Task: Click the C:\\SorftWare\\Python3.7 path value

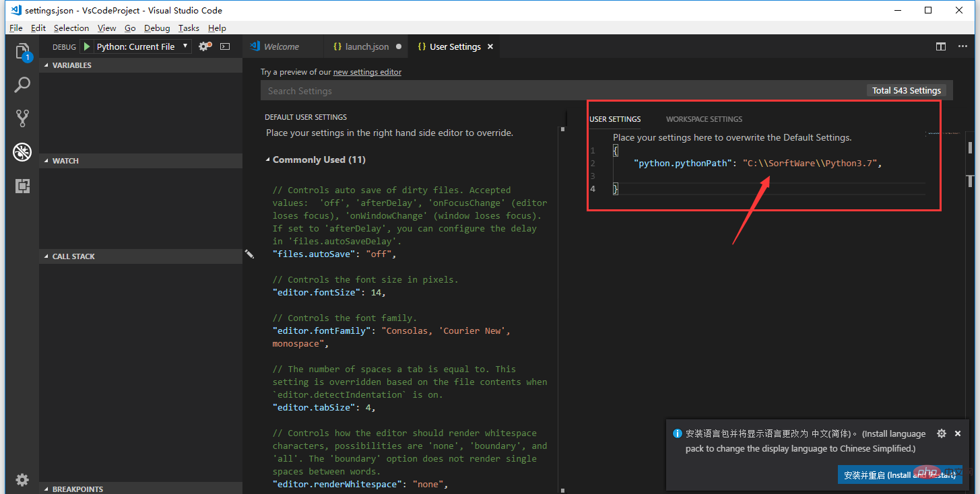Action: coord(812,163)
